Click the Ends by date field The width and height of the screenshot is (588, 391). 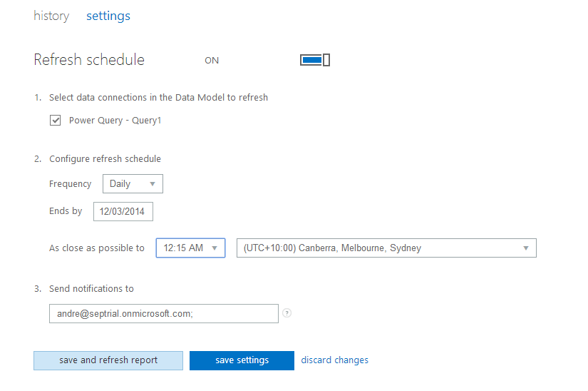click(x=123, y=212)
